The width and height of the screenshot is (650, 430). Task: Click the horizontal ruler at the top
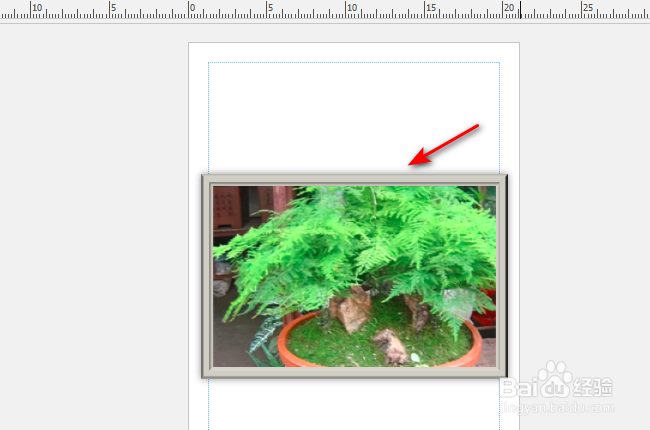[x=325, y=10]
